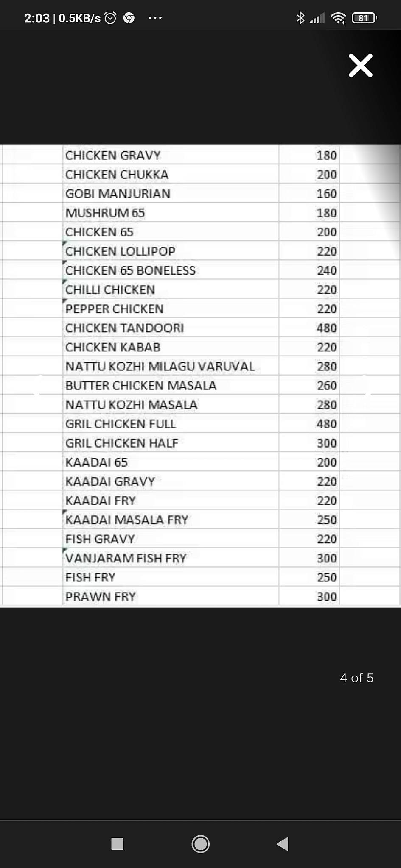Viewport: 401px width, 868px height.
Task: Tap the three-dot notification overflow
Action: click(155, 18)
